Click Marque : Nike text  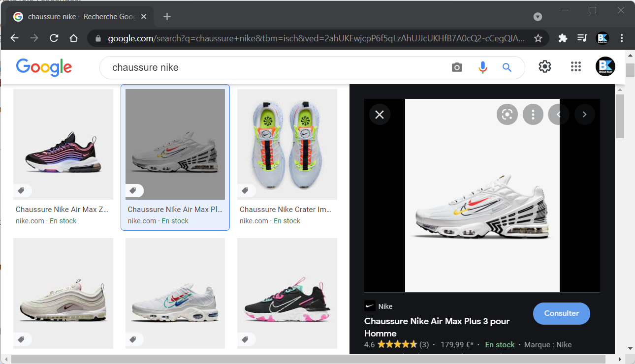(x=548, y=345)
